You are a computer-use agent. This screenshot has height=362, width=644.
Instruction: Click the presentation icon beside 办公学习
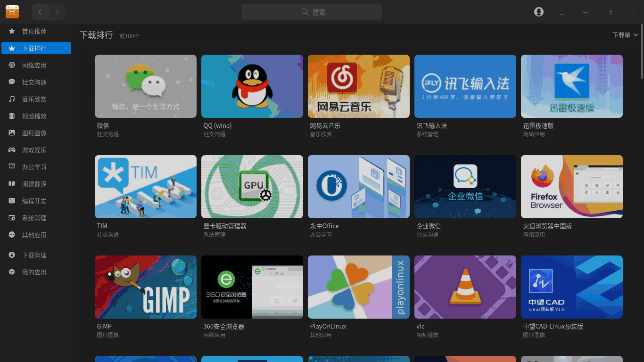tap(12, 167)
